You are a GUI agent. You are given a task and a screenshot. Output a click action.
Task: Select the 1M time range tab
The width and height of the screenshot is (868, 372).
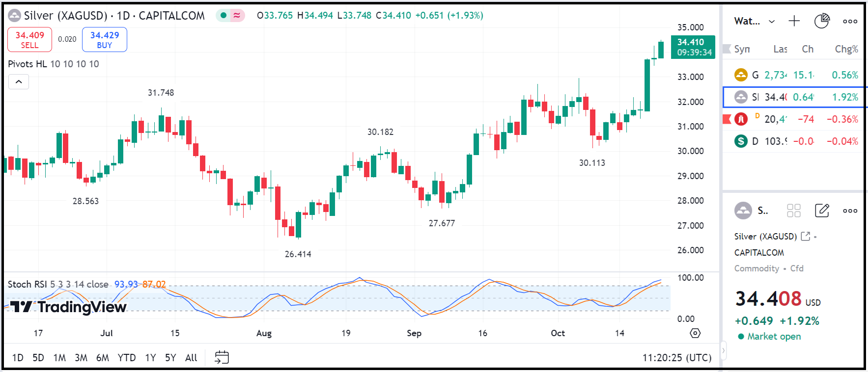pos(59,358)
